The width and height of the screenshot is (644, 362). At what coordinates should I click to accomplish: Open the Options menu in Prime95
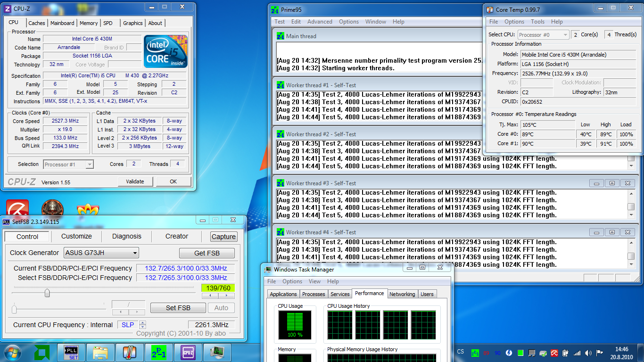[x=349, y=22]
